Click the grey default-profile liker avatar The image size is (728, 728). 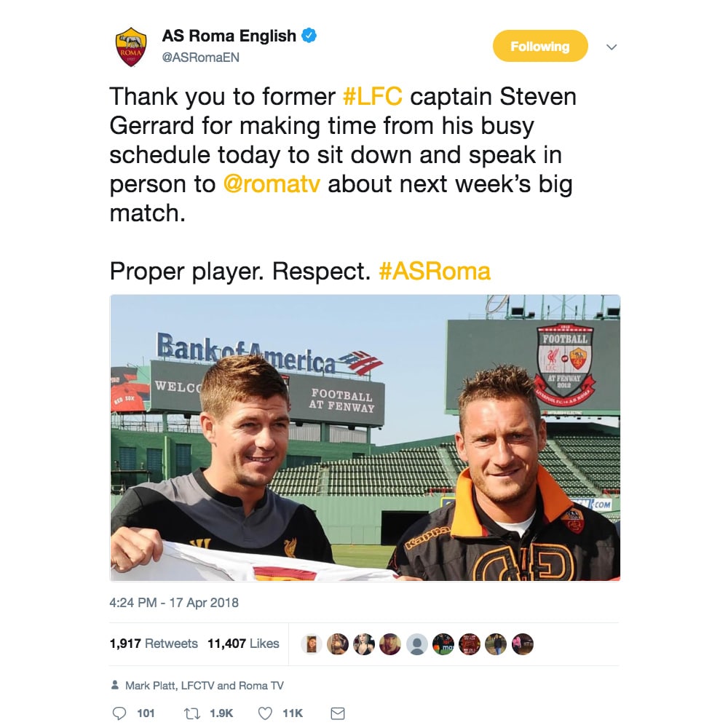pos(417,644)
